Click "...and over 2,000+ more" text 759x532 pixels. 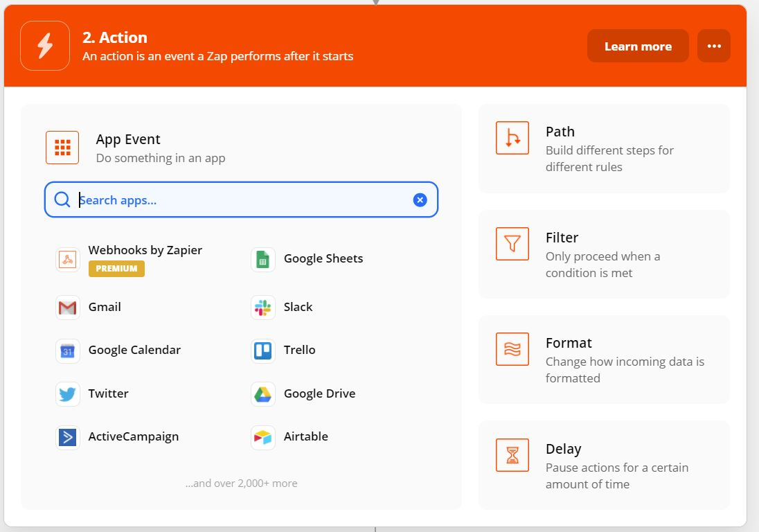click(x=241, y=483)
